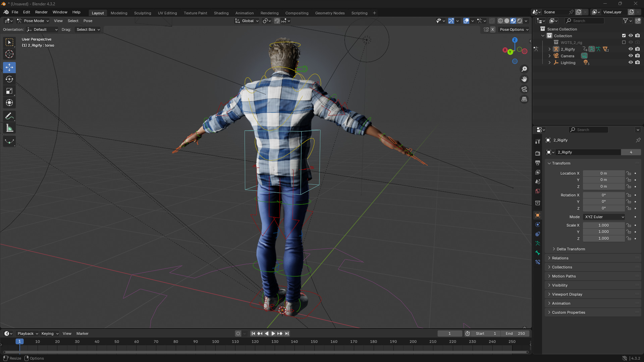This screenshot has width=644, height=362.
Task: Click the Location X value field
Action: pos(603,173)
